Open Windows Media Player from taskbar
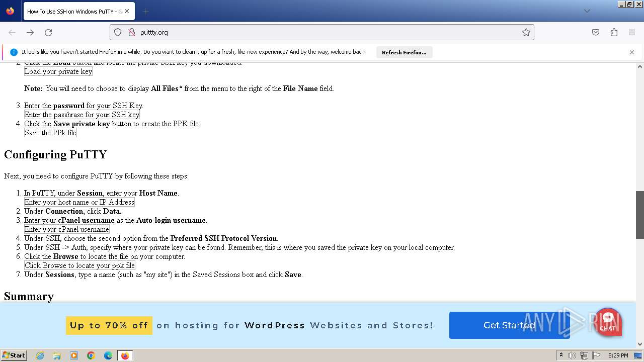This screenshot has width=644, height=362. click(74, 355)
